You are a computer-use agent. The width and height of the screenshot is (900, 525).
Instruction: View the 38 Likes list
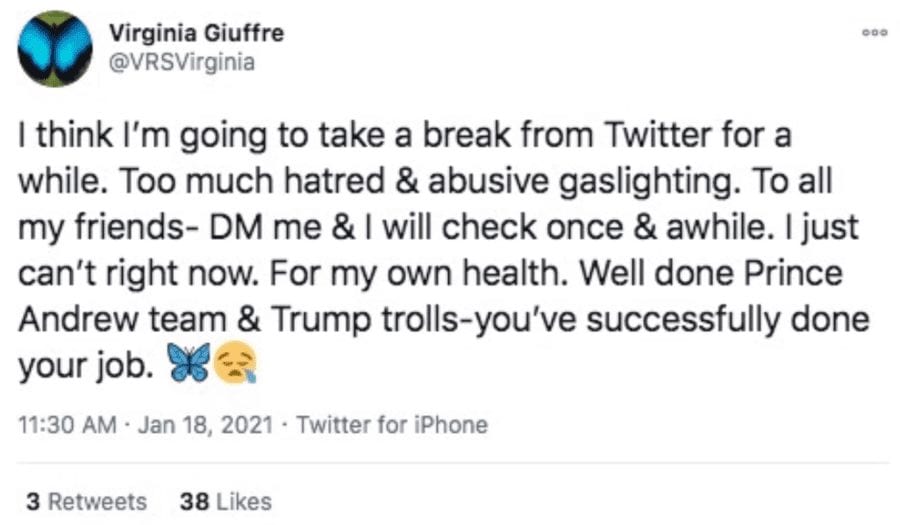224,501
